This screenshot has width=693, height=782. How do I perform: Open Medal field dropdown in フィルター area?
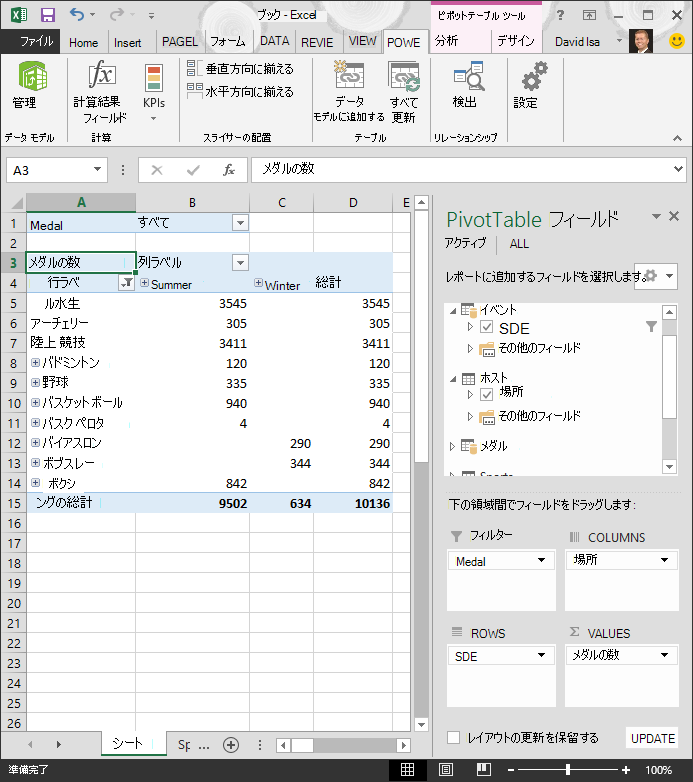[x=541, y=560]
